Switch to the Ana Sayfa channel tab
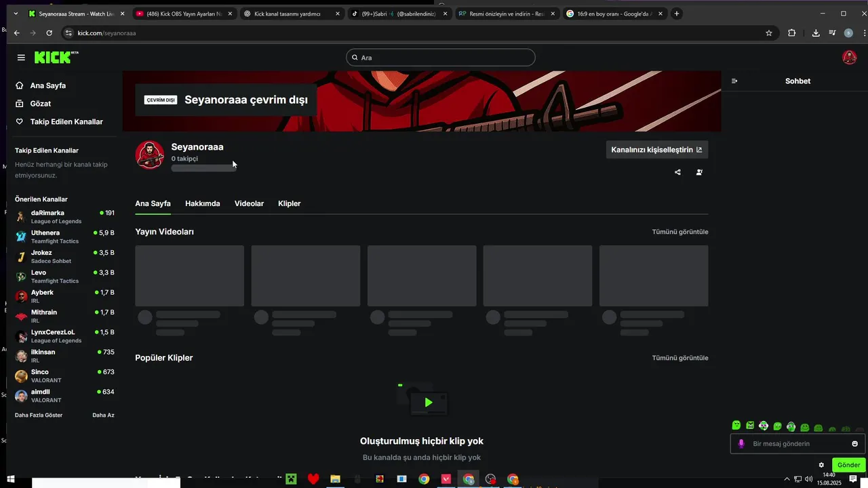 [153, 203]
